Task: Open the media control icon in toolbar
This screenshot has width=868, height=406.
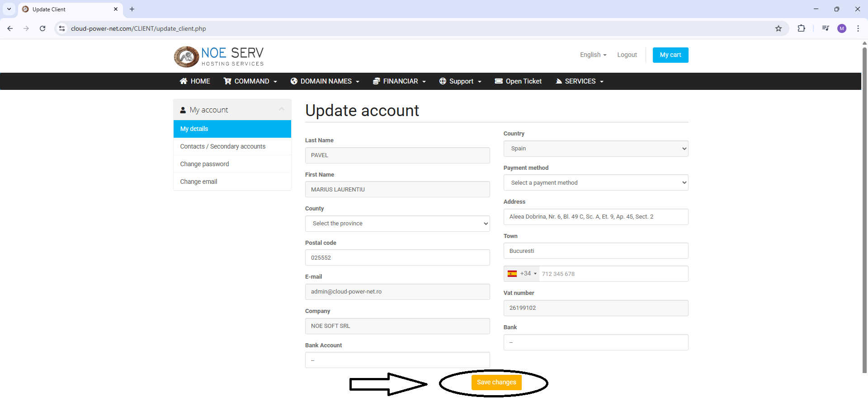Action: [x=826, y=28]
